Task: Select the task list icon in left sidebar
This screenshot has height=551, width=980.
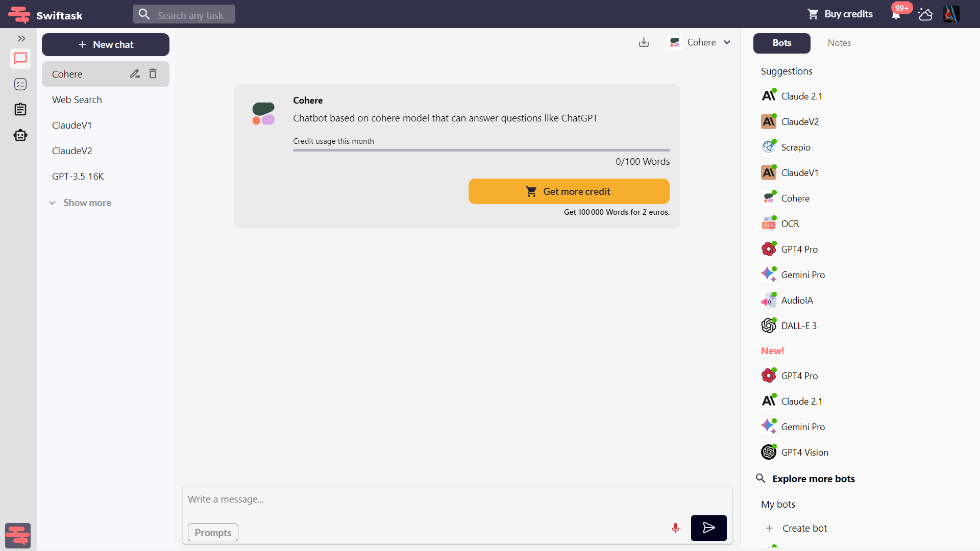Action: 20,84
